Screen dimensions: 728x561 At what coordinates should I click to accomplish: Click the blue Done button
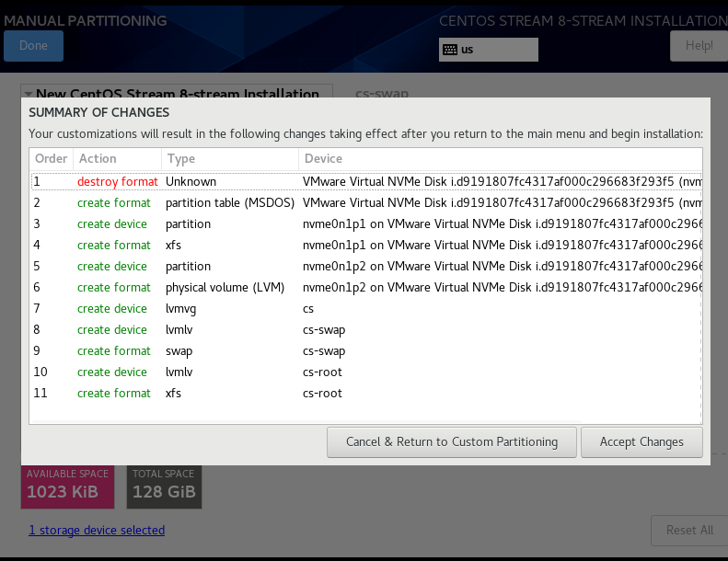pyautogui.click(x=33, y=46)
